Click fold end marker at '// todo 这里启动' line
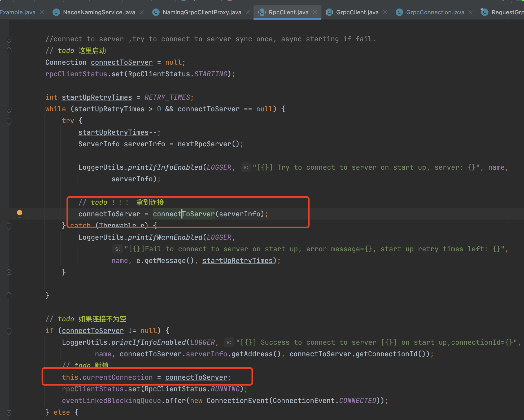The image size is (524, 420). pyautogui.click(x=9, y=50)
